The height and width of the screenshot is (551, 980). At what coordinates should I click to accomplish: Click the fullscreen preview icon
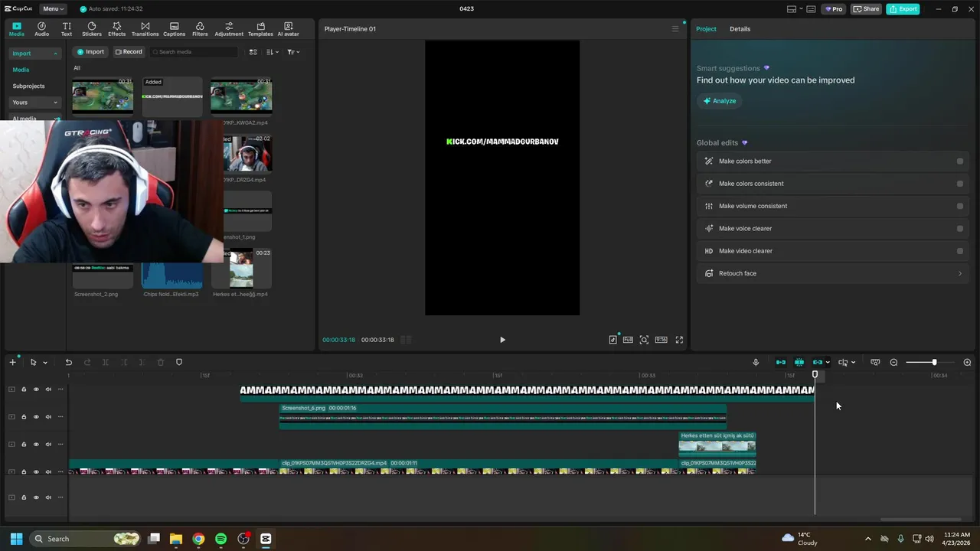pos(679,340)
